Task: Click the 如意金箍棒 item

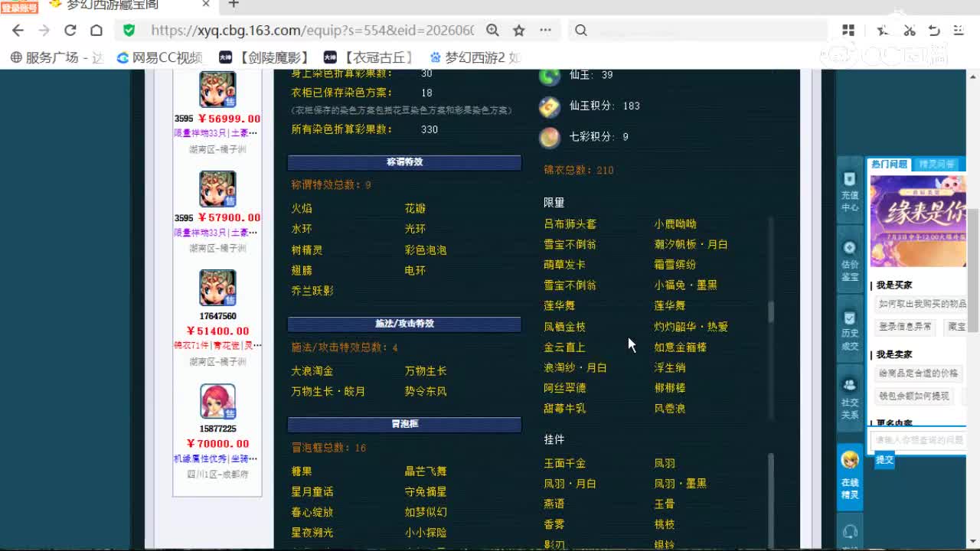Action: [x=680, y=347]
